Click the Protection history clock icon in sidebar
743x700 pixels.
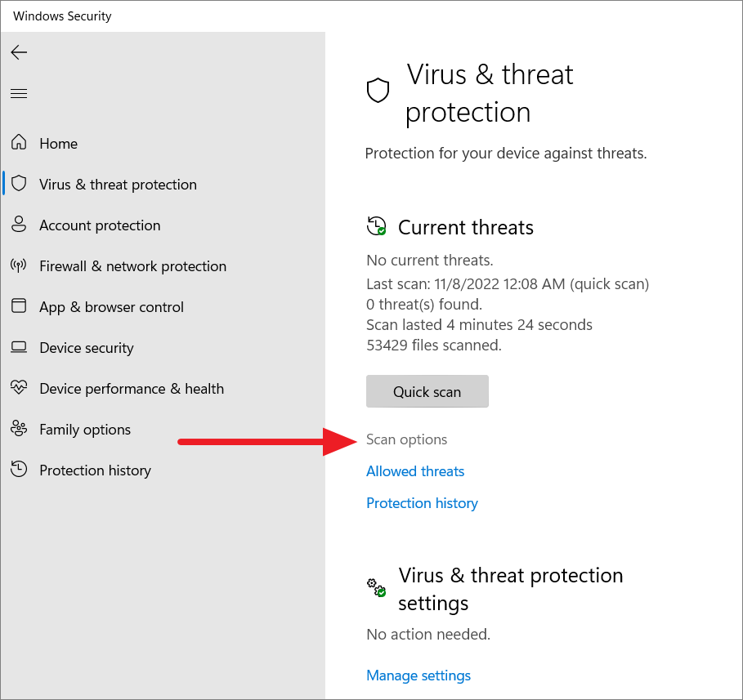pos(19,470)
